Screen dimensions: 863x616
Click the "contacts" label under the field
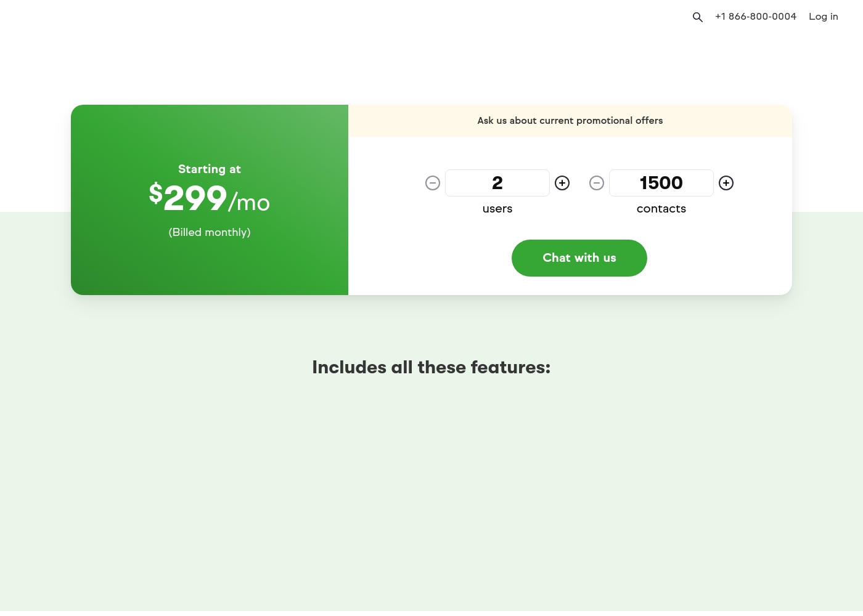[x=661, y=209]
